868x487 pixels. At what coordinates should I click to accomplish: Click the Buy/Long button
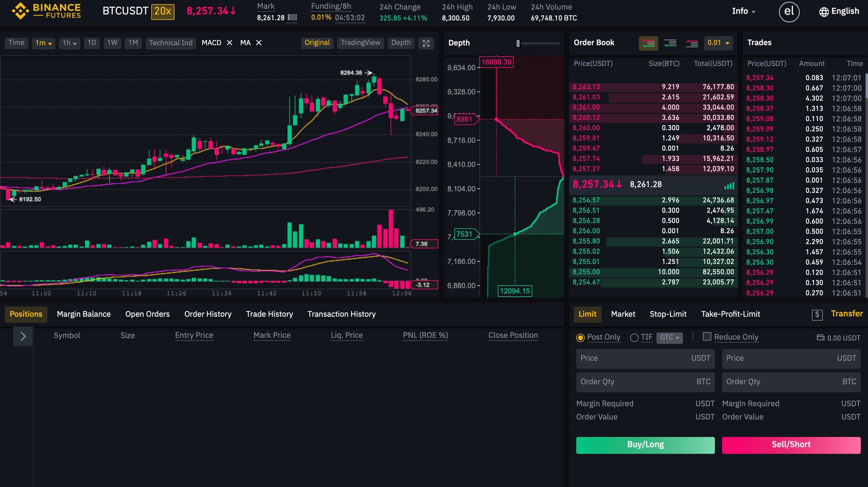click(x=645, y=445)
